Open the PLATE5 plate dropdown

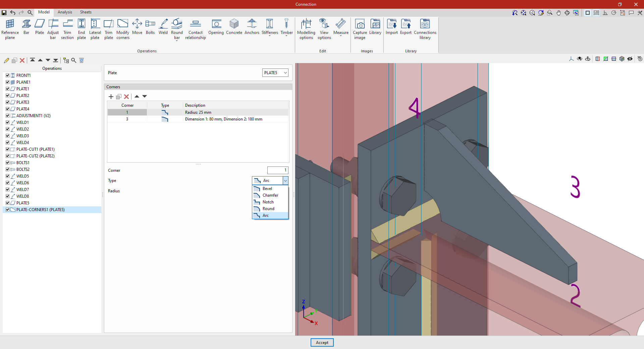tap(275, 73)
